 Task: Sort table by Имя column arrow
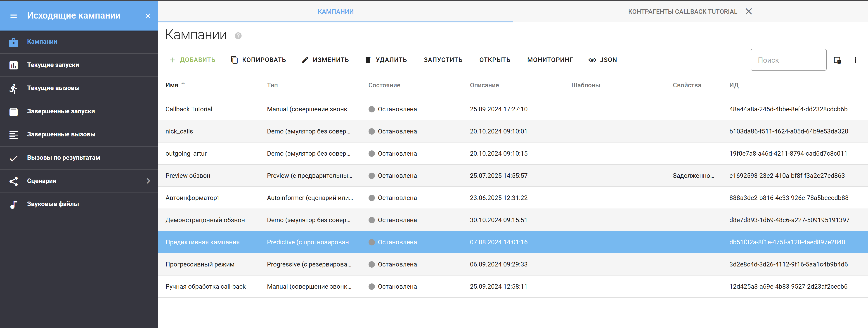pos(183,85)
